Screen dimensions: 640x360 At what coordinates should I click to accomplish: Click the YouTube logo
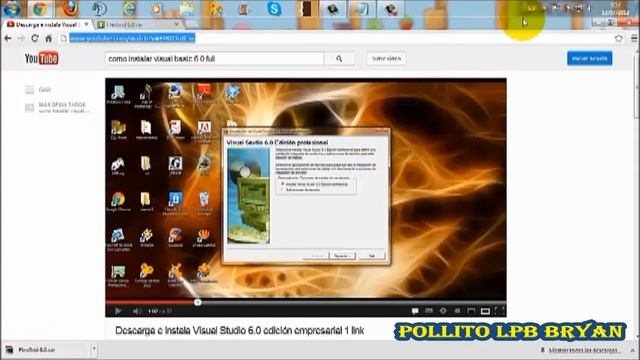pyautogui.click(x=41, y=58)
